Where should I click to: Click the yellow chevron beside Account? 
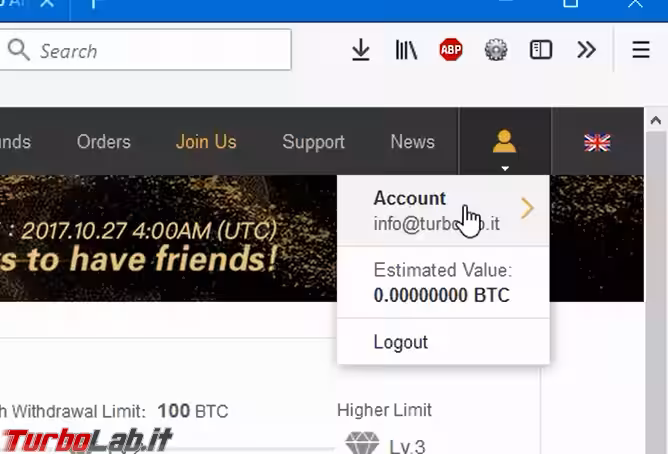pos(527,209)
